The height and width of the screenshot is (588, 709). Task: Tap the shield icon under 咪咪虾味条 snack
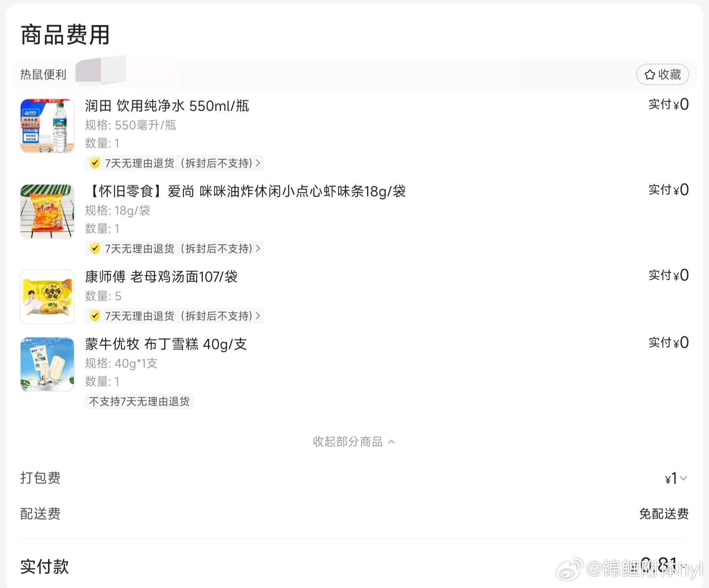[x=95, y=249]
